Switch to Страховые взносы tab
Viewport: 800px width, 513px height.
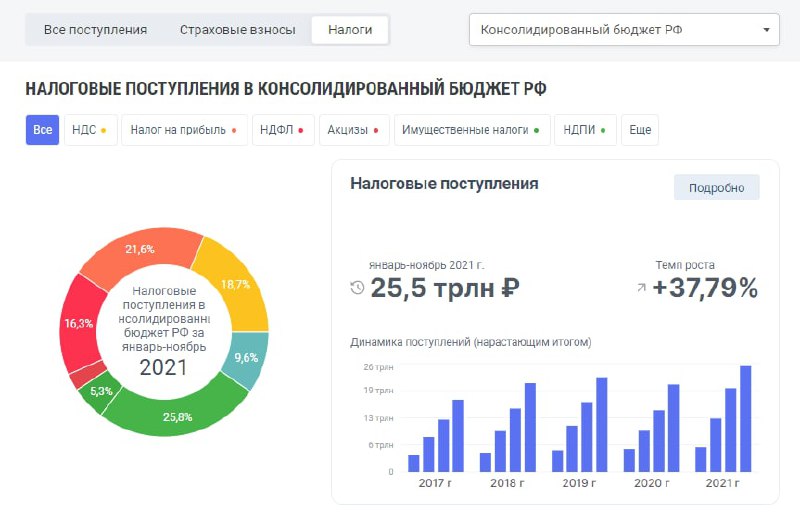tap(237, 30)
